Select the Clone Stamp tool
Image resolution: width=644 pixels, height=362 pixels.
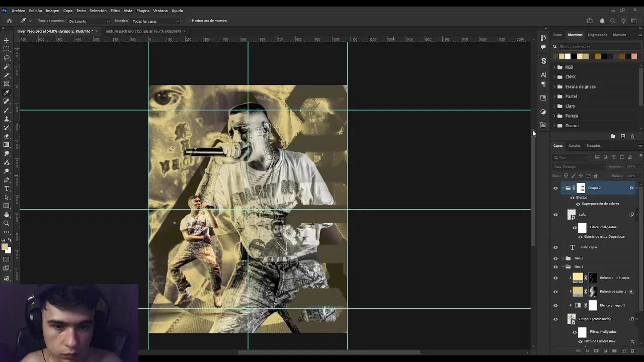pos(7,119)
